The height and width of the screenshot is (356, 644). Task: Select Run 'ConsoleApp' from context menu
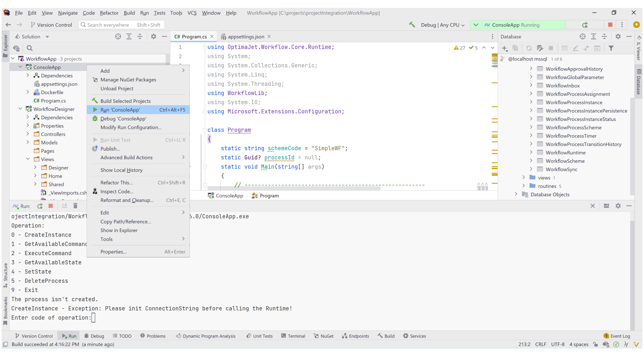point(138,110)
